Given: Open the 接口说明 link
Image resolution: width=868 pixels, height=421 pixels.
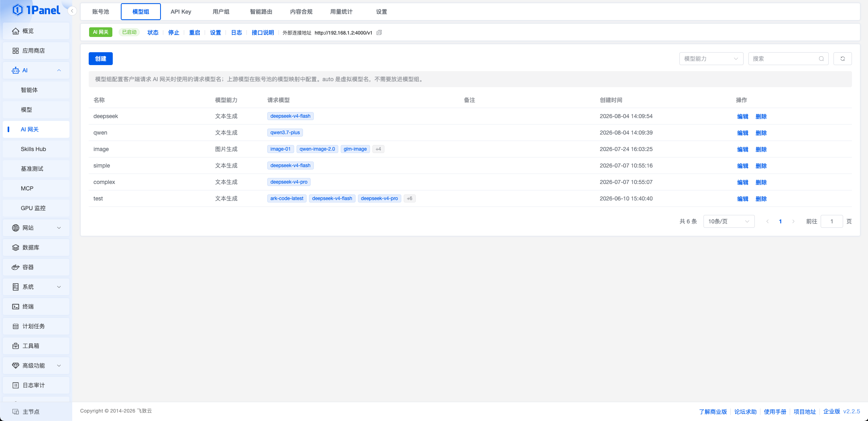Looking at the screenshot, I should (x=263, y=33).
